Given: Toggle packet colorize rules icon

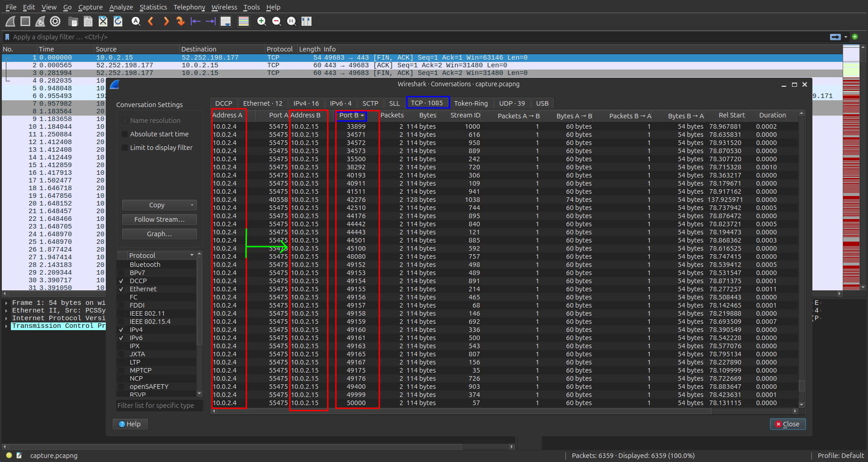Looking at the screenshot, I should (243, 21).
